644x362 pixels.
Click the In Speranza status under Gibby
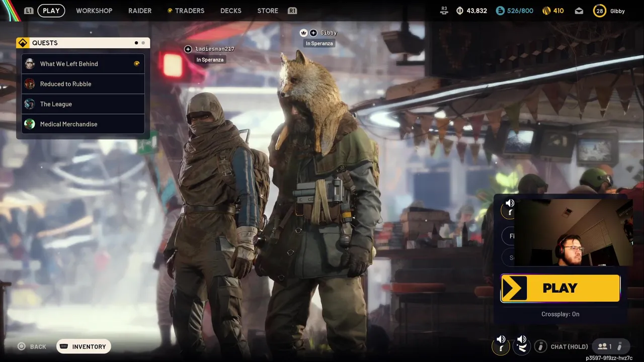(319, 43)
